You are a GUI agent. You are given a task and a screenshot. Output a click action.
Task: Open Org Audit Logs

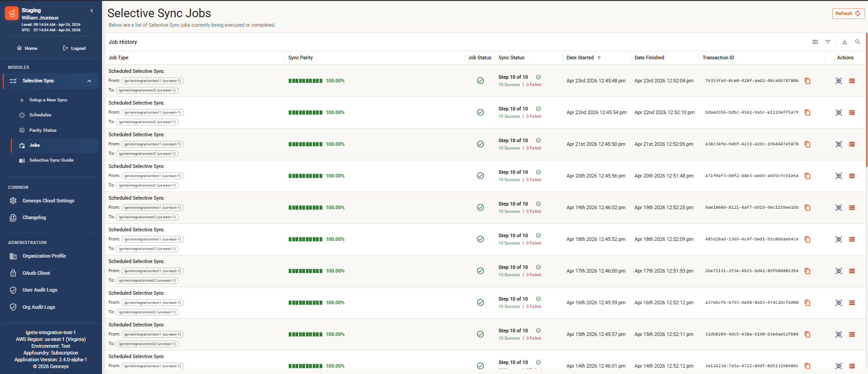pyautogui.click(x=39, y=307)
